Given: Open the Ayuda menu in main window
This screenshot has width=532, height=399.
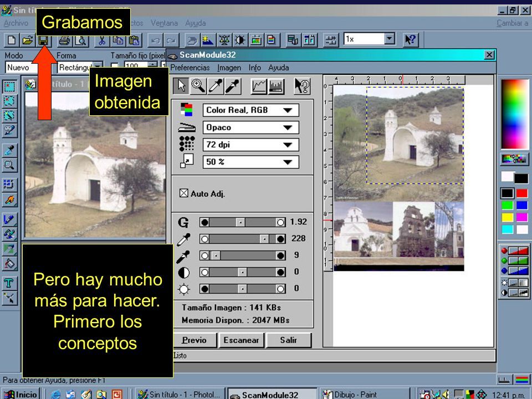Looking at the screenshot, I should click(x=196, y=23).
